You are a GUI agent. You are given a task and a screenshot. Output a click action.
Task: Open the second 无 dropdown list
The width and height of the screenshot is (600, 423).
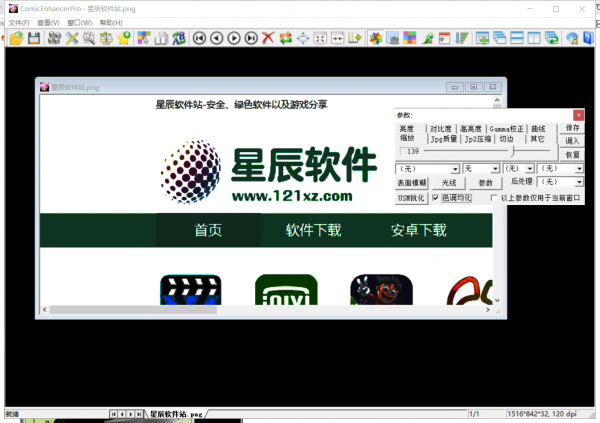(x=495, y=169)
